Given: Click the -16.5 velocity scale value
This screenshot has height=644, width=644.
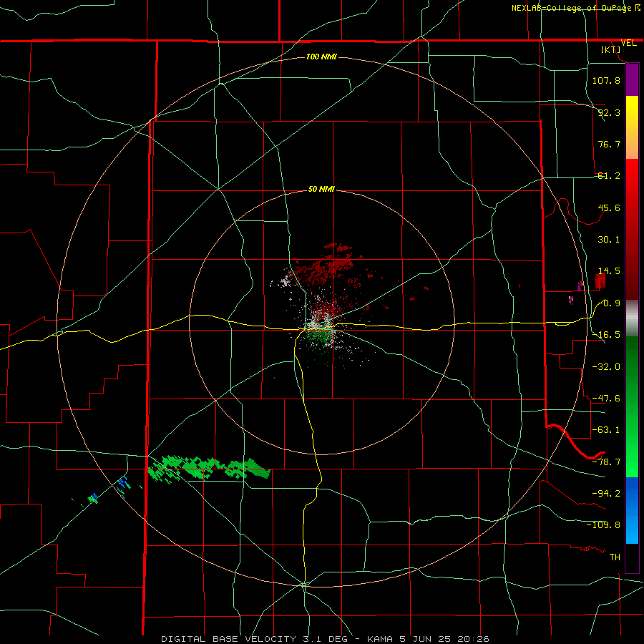Looking at the screenshot, I should click(606, 335).
